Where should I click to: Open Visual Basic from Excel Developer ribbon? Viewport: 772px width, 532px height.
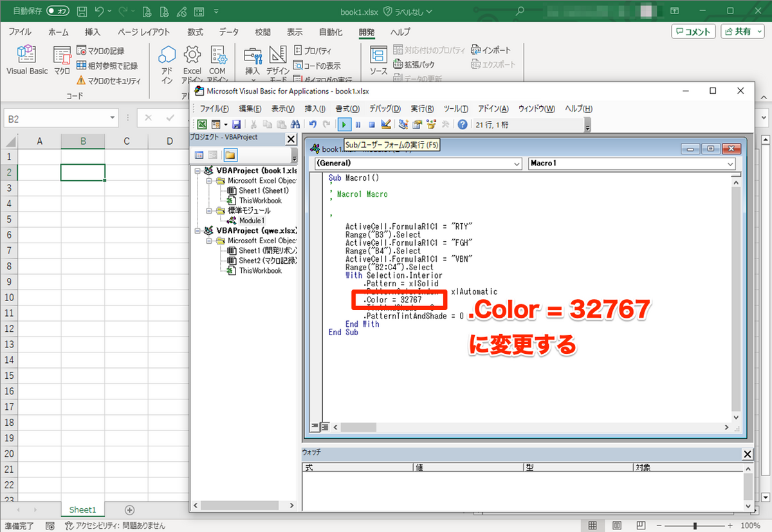click(x=27, y=62)
